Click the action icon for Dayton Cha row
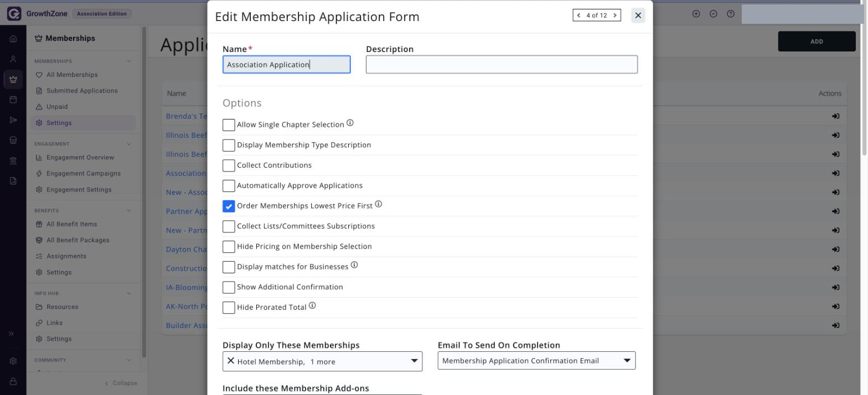The image size is (868, 395). click(836, 250)
